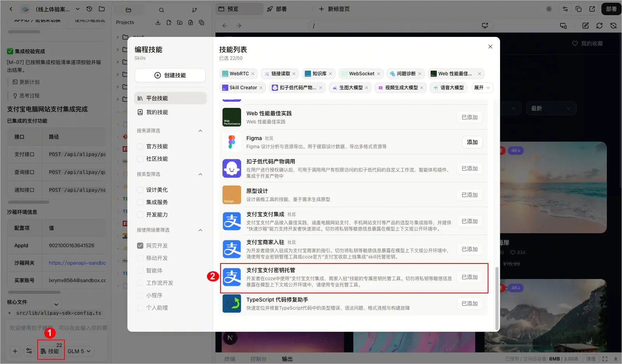Click the black 部署 button at top-right
The image size is (622, 364).
click(x=611, y=9)
